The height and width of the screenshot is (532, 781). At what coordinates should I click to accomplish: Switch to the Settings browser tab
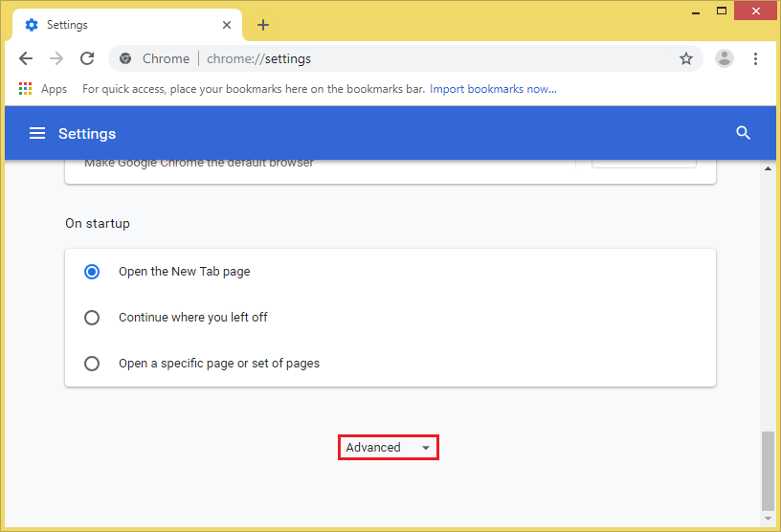127,25
